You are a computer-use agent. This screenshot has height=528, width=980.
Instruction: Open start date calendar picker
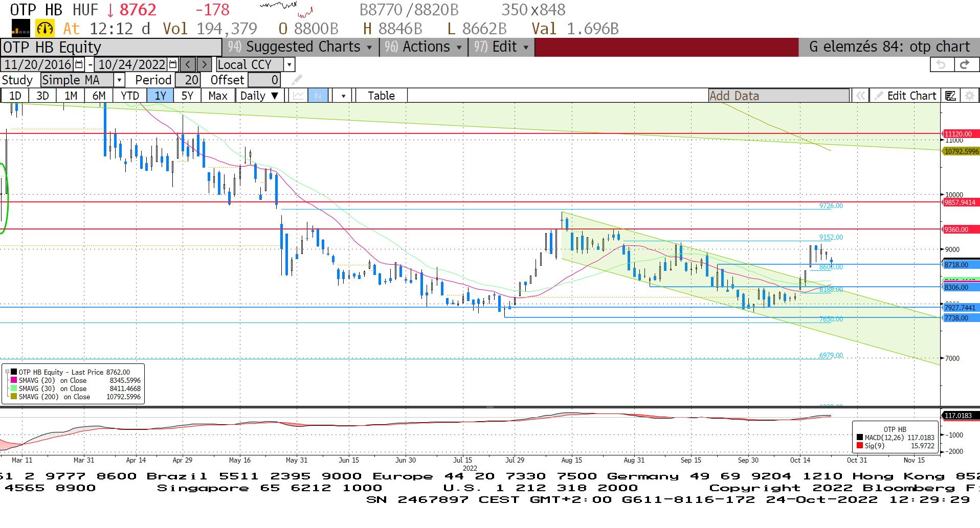click(79, 64)
